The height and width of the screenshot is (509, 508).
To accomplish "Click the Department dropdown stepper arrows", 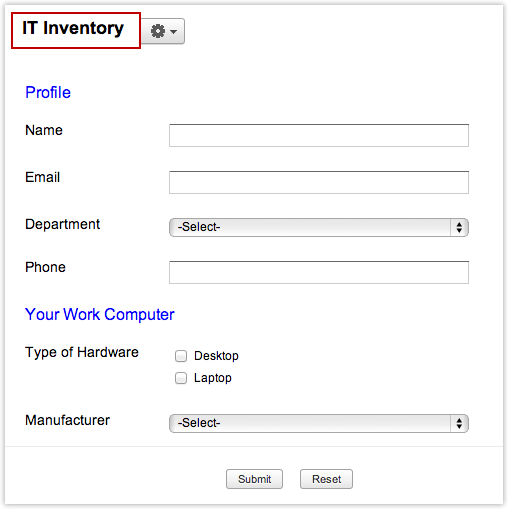I will point(459,227).
